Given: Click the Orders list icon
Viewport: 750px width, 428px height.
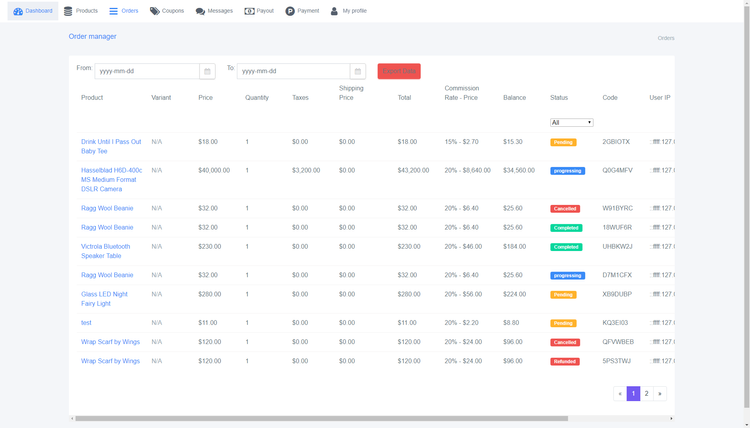Looking at the screenshot, I should click(x=113, y=11).
